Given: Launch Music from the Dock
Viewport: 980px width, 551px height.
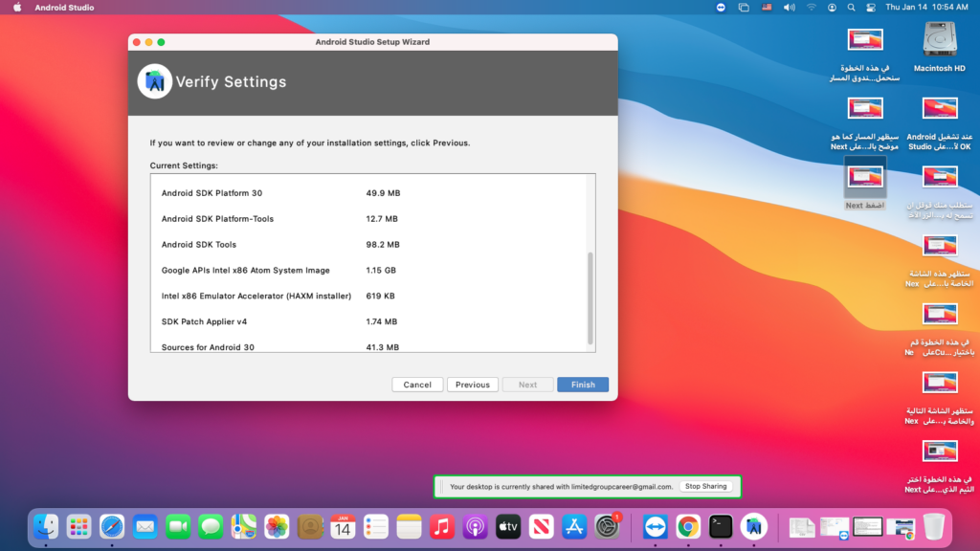Looking at the screenshot, I should [x=442, y=527].
